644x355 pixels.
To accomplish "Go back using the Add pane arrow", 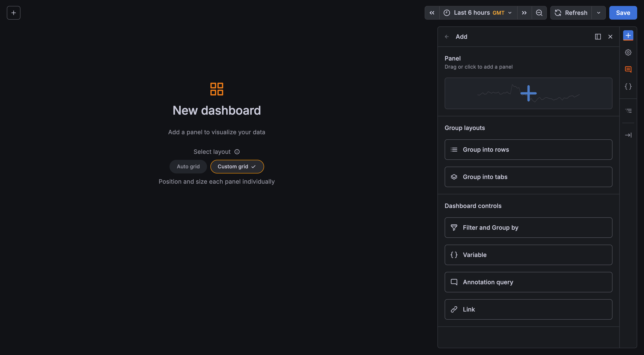I will pos(447,37).
